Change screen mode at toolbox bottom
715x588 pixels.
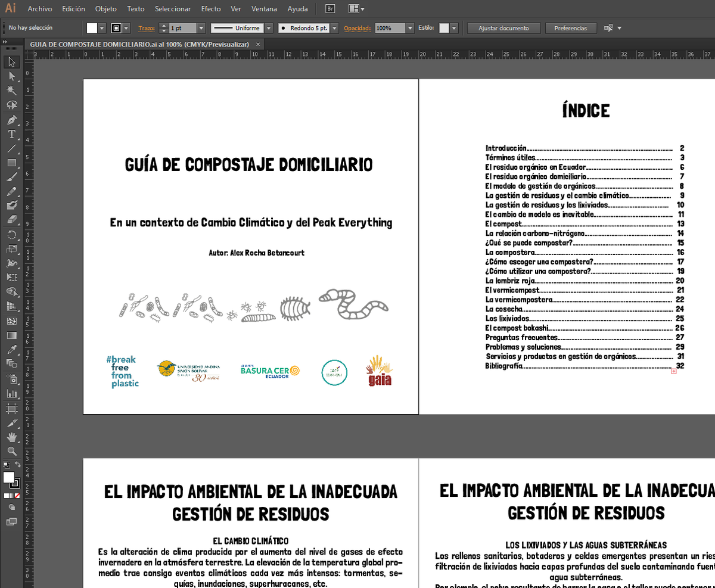[x=11, y=521]
